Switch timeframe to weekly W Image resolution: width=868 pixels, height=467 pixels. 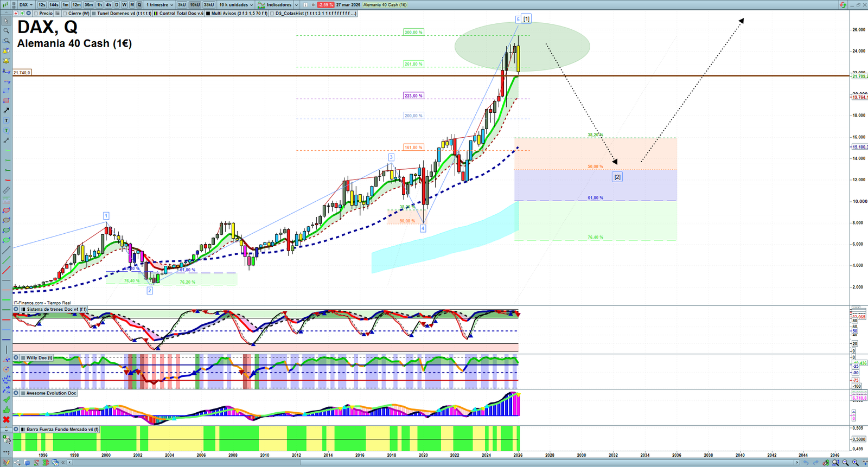(x=124, y=5)
